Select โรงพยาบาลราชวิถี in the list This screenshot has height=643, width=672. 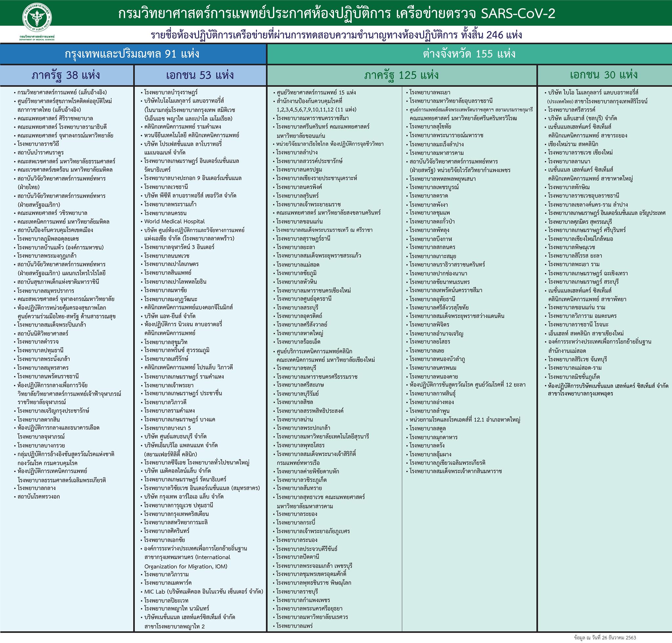(38, 144)
